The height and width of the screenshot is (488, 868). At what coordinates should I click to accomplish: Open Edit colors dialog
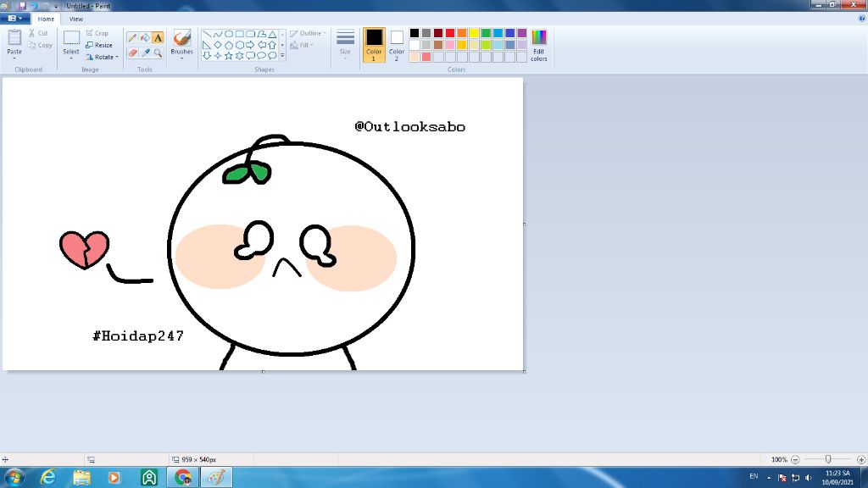click(x=538, y=45)
